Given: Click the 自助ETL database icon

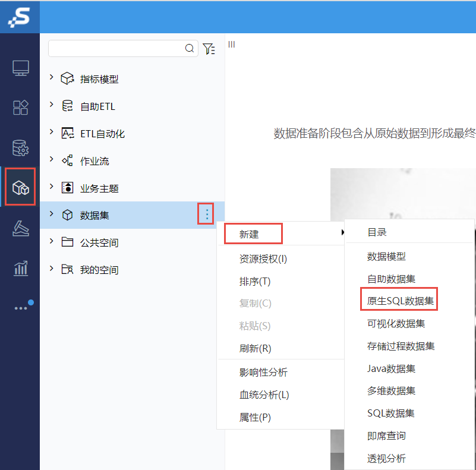Looking at the screenshot, I should coord(67,106).
